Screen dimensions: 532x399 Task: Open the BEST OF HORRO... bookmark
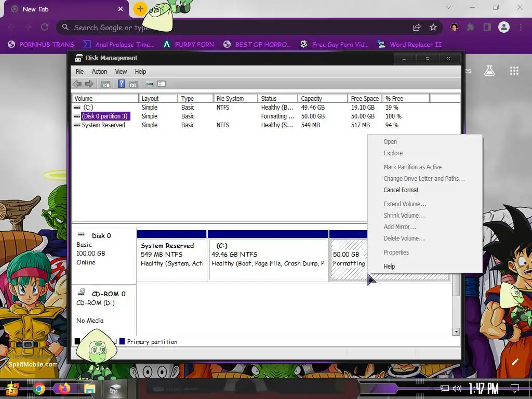[x=257, y=45]
